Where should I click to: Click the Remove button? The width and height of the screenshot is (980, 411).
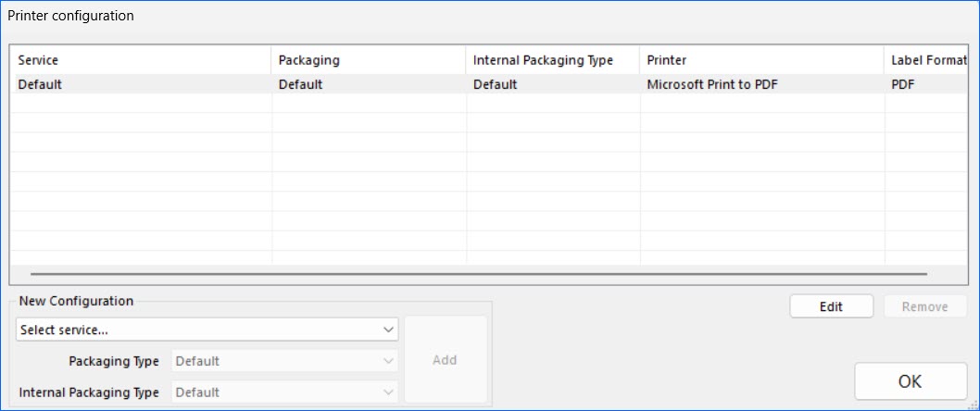point(924,307)
